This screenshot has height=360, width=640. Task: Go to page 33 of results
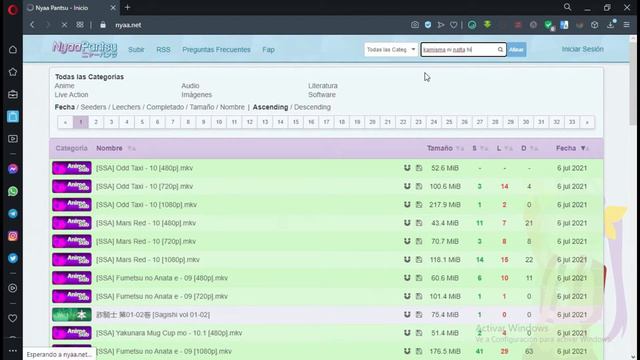[x=572, y=122]
